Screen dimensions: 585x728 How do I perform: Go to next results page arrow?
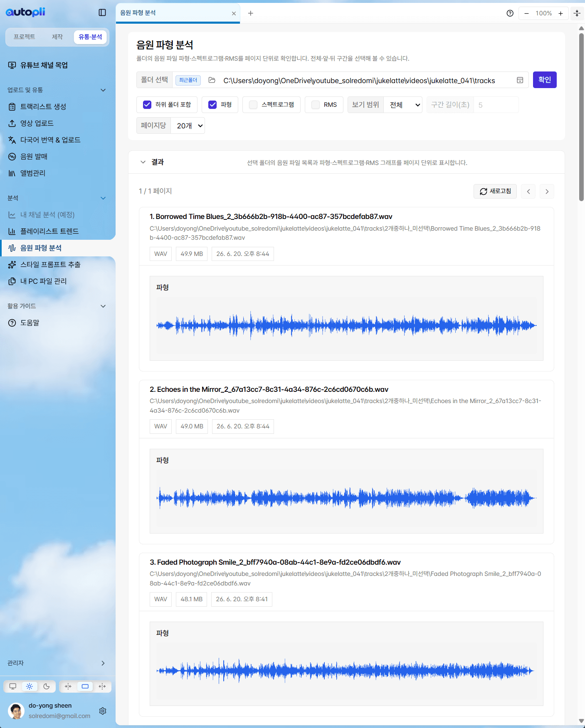click(x=547, y=192)
